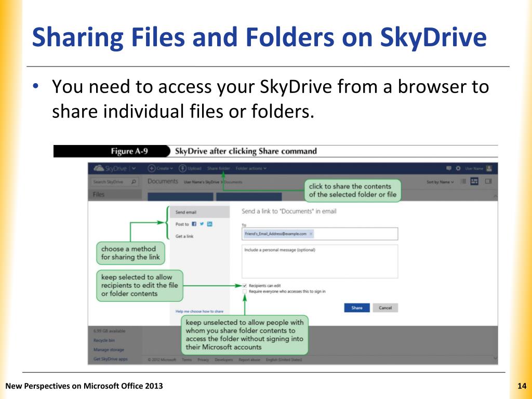The width and height of the screenshot is (532, 399).
Task: Click the user profile avatar picture
Action: click(x=489, y=168)
